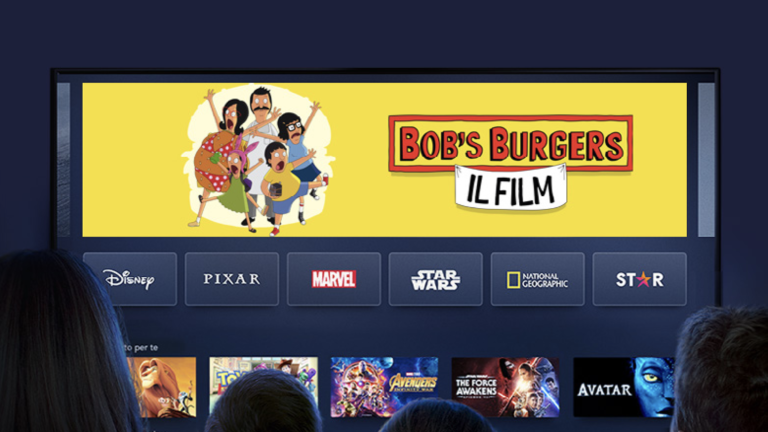This screenshot has height=432, width=768.
Task: Open the Star Wars brand tile
Action: pyautogui.click(x=435, y=279)
